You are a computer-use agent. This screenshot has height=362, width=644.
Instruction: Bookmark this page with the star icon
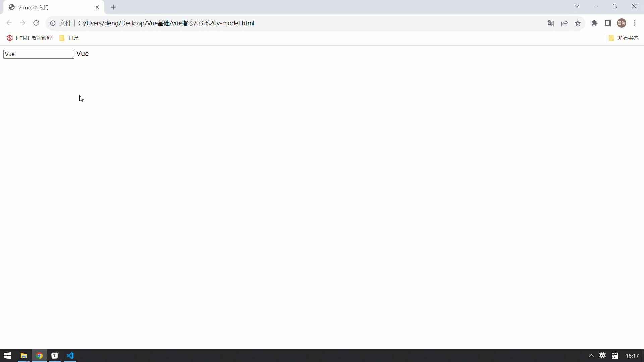(578, 23)
